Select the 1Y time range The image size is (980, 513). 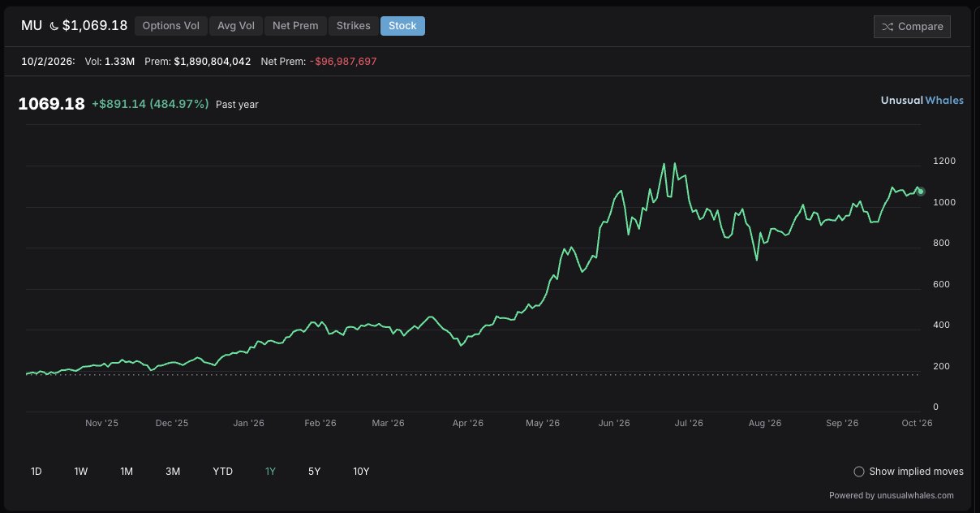coord(270,472)
